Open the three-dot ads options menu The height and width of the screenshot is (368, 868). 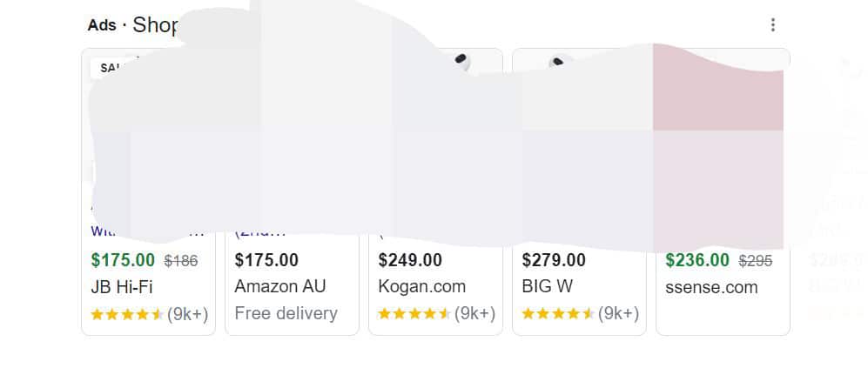coord(772,25)
